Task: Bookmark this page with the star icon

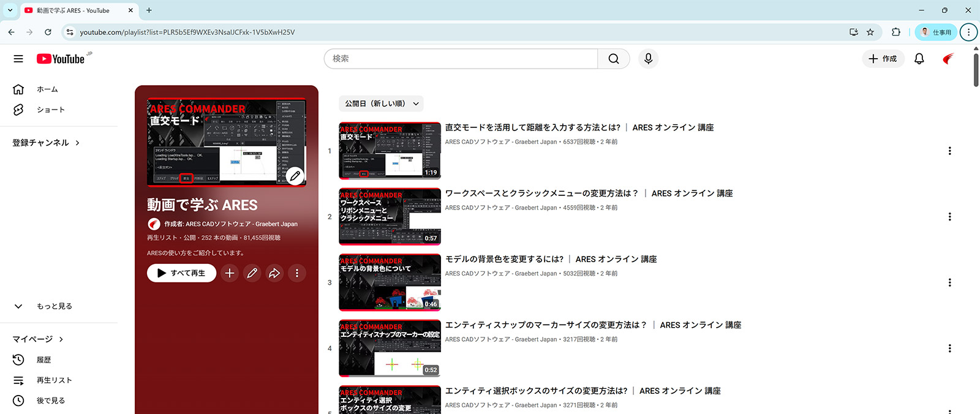Action: tap(870, 32)
